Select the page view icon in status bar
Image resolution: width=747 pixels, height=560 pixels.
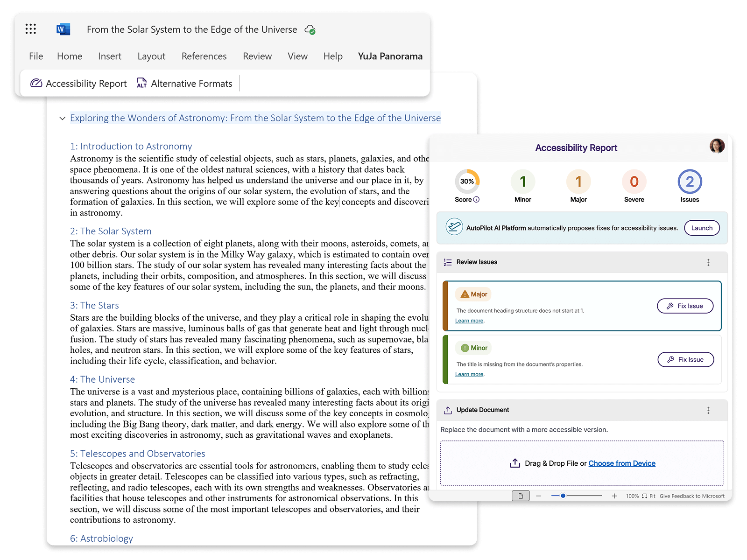[x=521, y=496]
